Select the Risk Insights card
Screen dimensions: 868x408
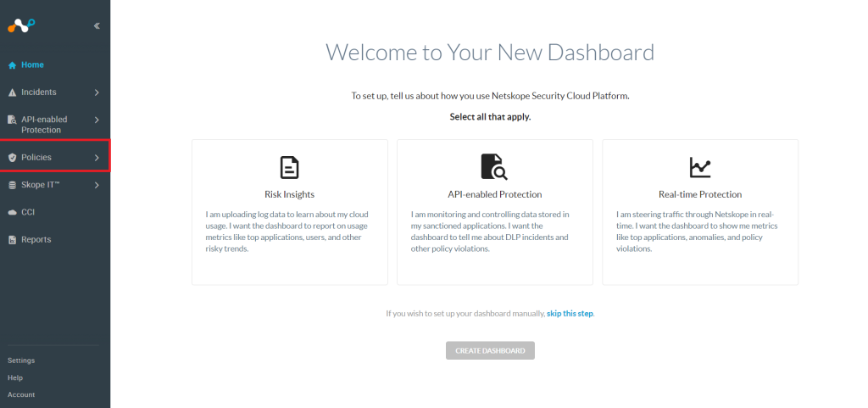pyautogui.click(x=290, y=212)
